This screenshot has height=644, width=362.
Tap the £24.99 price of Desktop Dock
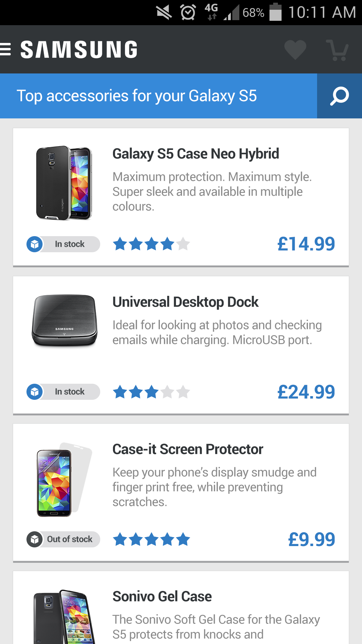pos(306,392)
